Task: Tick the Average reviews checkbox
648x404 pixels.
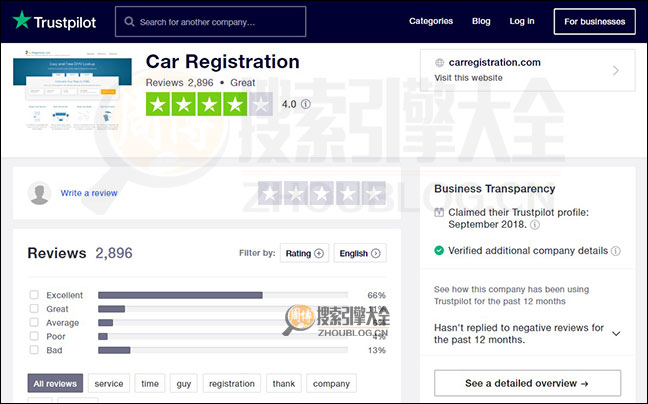Action: (34, 322)
